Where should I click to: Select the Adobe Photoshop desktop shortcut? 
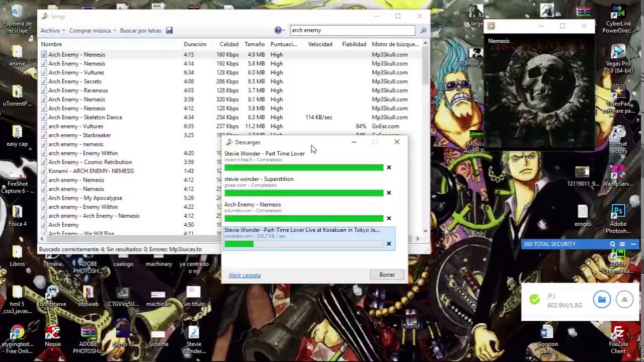(618, 219)
